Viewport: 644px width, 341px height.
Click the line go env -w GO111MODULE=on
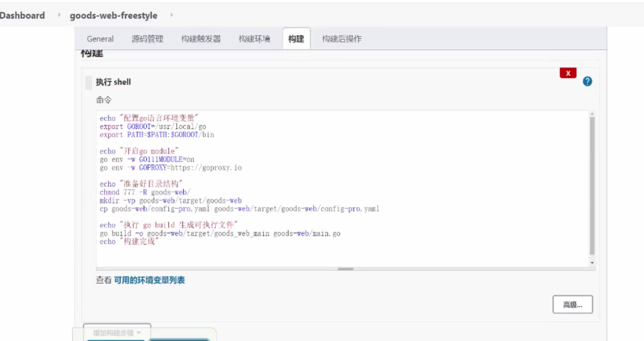click(147, 159)
